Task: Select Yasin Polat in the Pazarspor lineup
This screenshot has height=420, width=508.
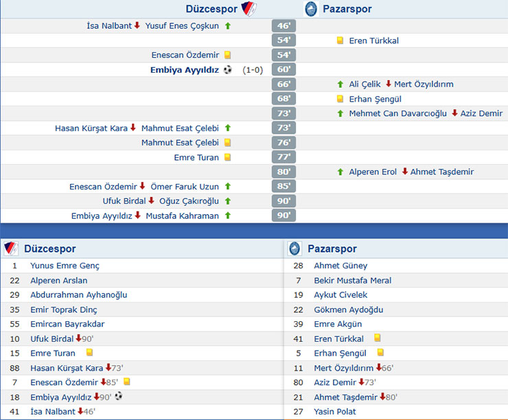Action: 336,412
